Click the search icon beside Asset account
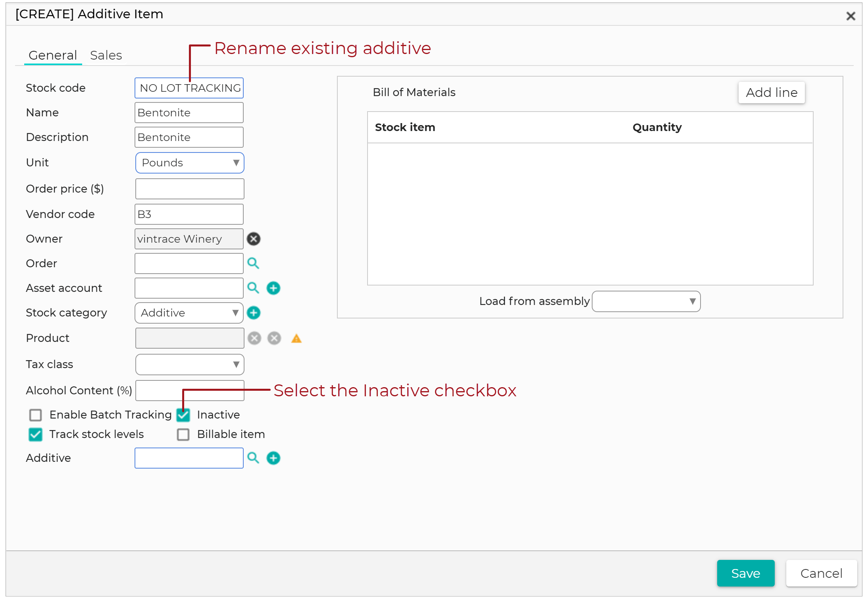Screen dimensions: 868x602 click(254, 288)
